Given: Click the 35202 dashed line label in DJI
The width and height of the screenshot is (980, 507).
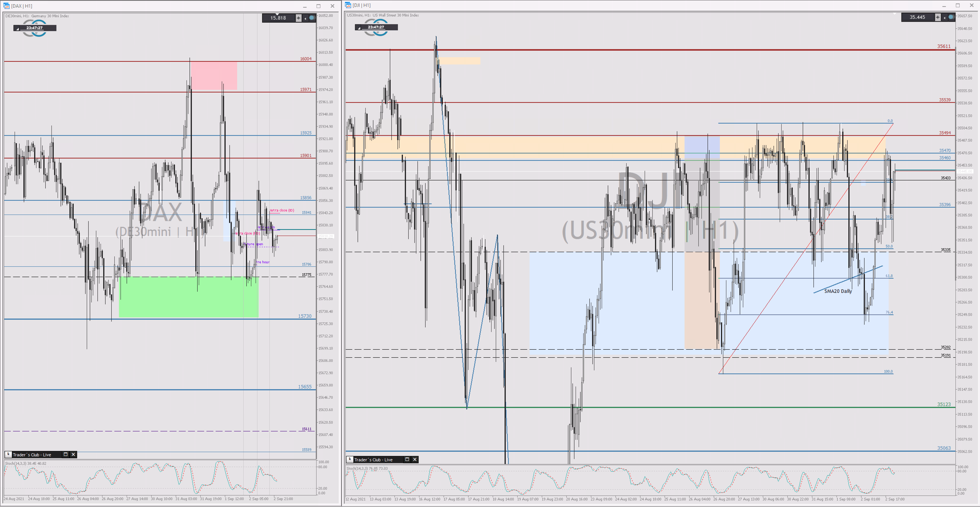Looking at the screenshot, I should click(x=945, y=347).
